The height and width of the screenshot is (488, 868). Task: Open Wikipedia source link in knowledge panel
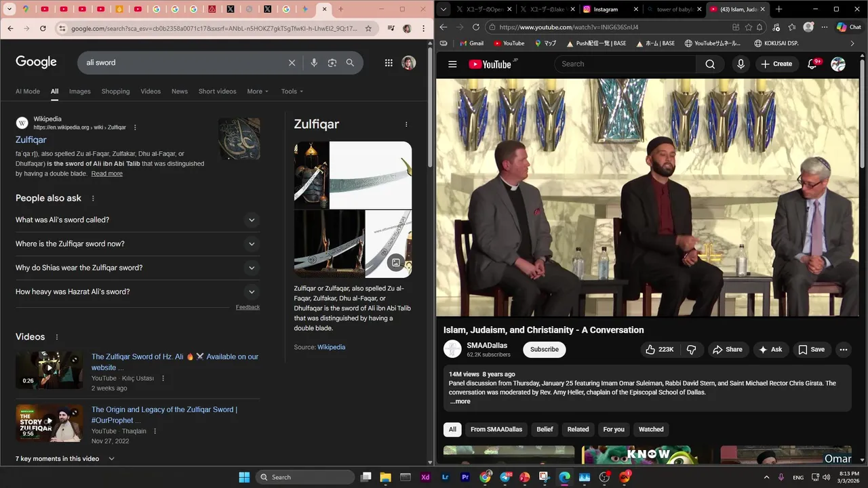coord(331,347)
